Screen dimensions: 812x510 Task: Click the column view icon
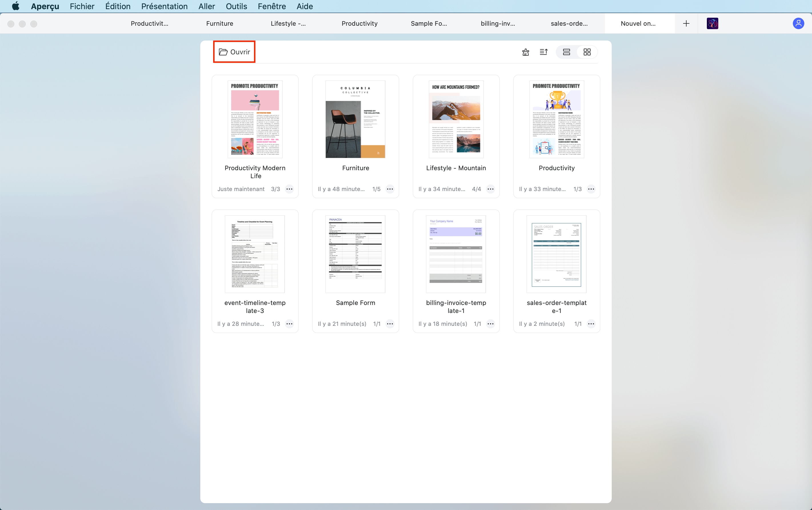click(x=566, y=52)
